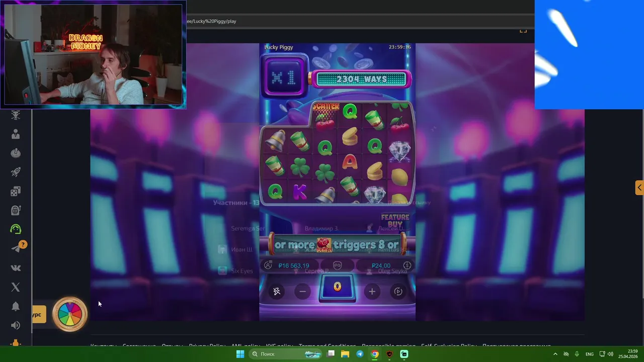Click the 2304 WAYS display
This screenshot has width=644, height=362.
(x=361, y=79)
